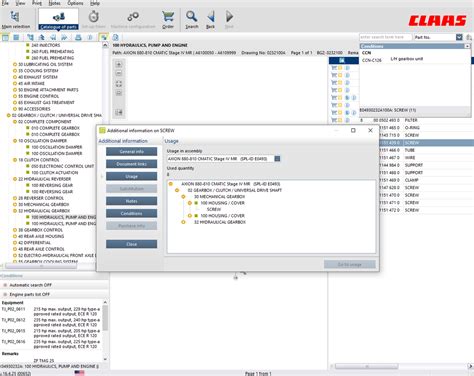Click the cart icon in the FILTER row
The image size is (474, 376).
[334, 120]
